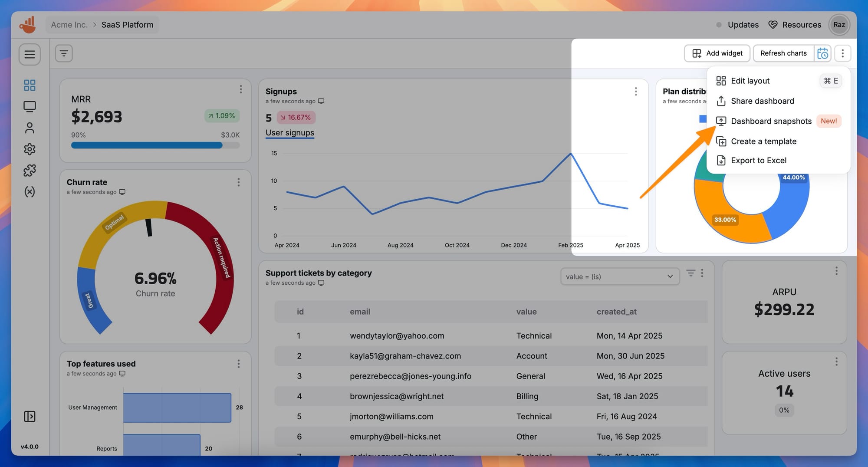
Task: Open the hamburger menu in the sidebar
Action: pos(30,54)
